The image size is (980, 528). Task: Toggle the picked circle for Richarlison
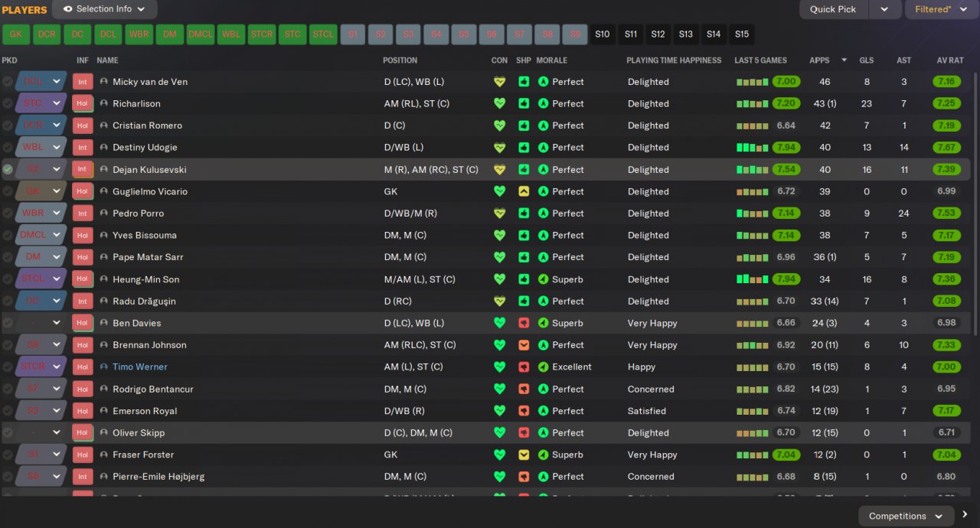coord(8,103)
